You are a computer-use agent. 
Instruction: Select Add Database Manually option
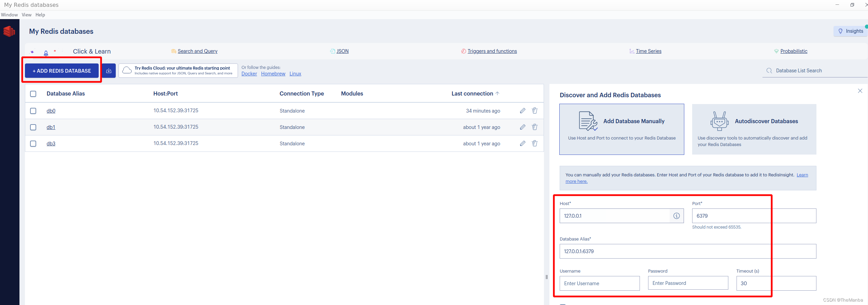[x=622, y=129]
